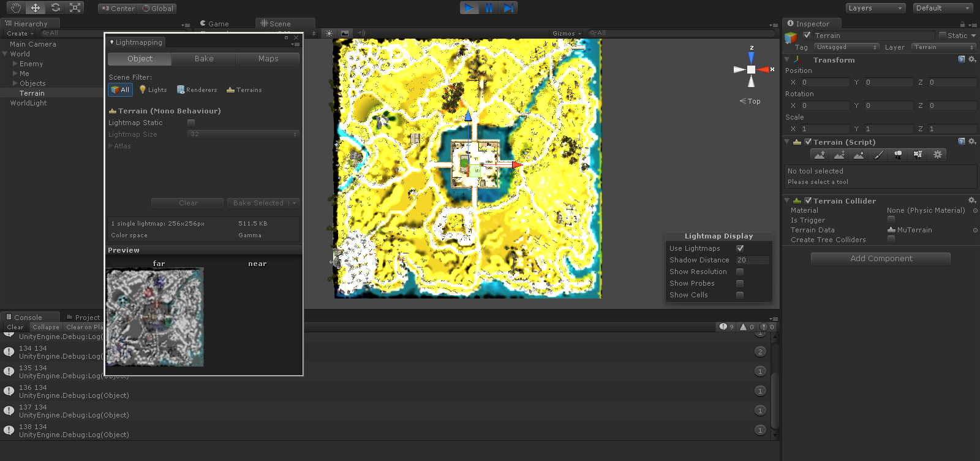This screenshot has height=461, width=980.
Task: Enable Lightmap Static checkbox
Action: click(x=191, y=123)
